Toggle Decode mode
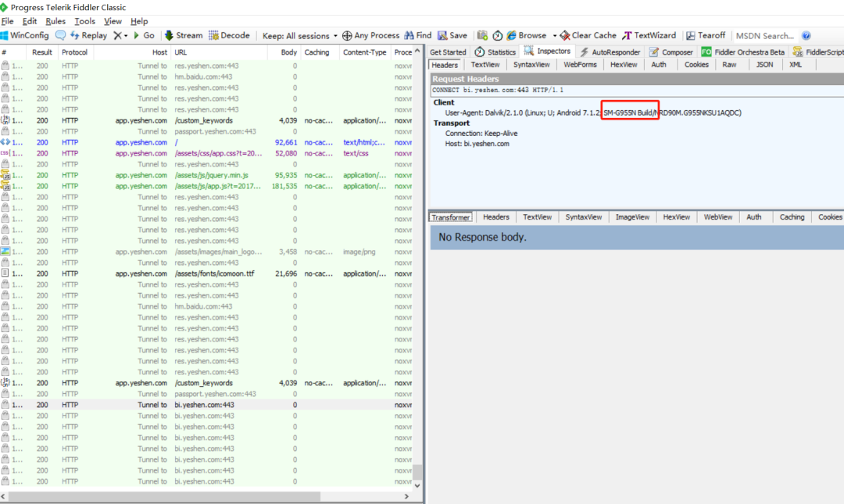The image size is (844, 504). [x=229, y=35]
